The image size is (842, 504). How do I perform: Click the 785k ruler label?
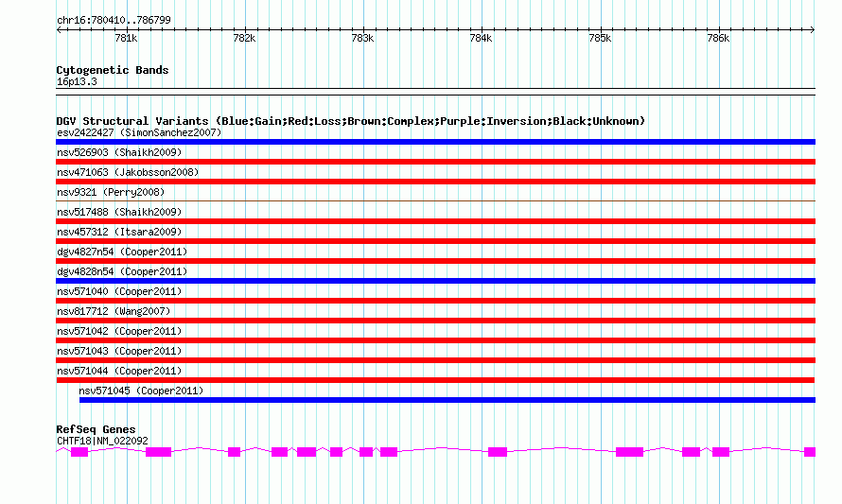(x=600, y=38)
